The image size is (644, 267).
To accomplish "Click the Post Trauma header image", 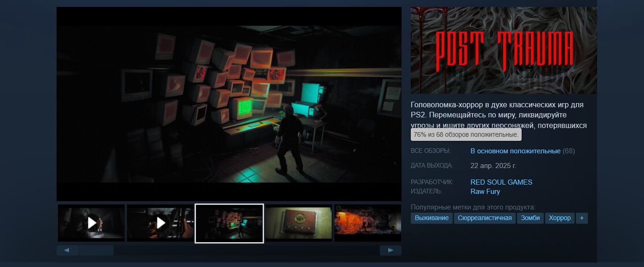I will point(504,50).
